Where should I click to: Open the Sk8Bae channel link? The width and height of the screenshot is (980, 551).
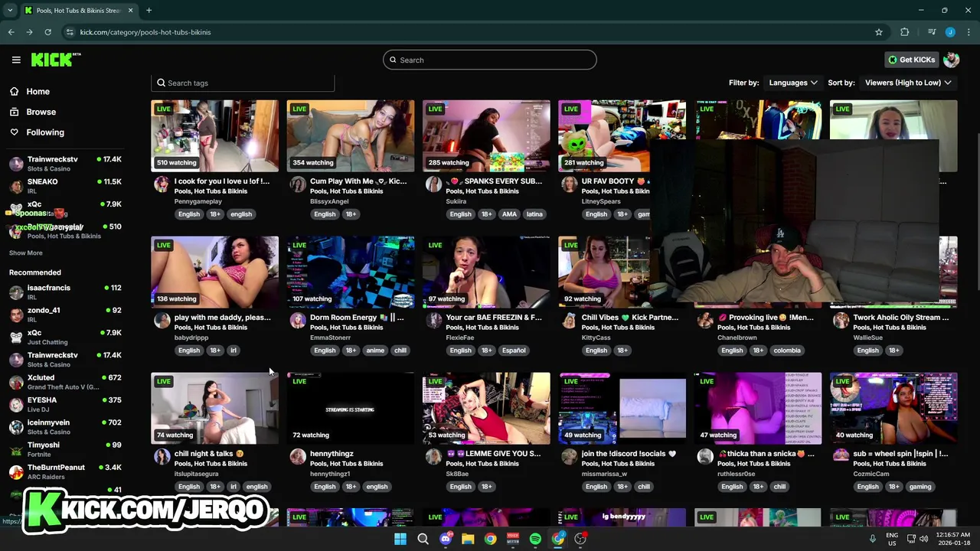tap(458, 474)
